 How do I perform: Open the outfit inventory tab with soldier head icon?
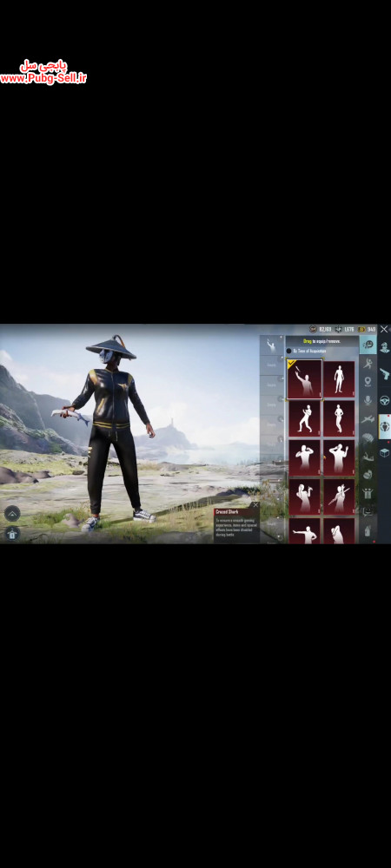point(384,348)
